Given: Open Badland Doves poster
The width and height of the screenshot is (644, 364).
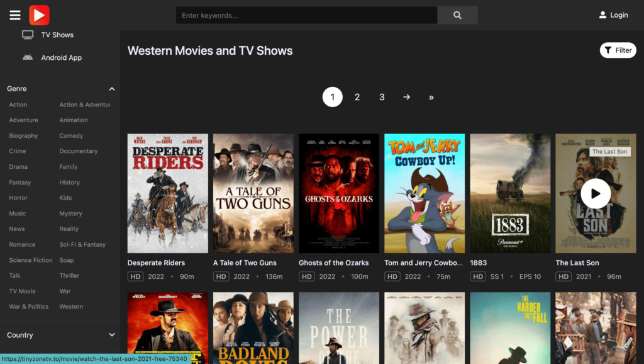Looking at the screenshot, I should (253, 328).
